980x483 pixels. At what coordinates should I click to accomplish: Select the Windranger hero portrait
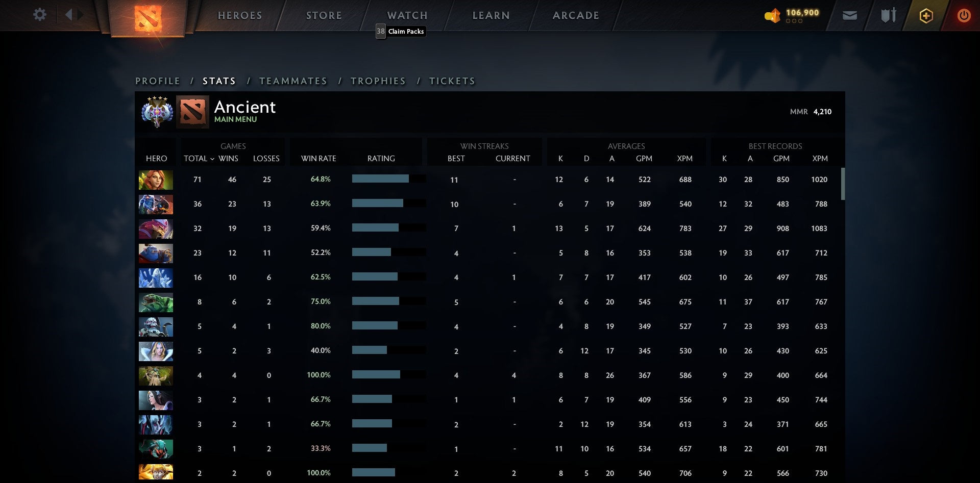[156, 180]
